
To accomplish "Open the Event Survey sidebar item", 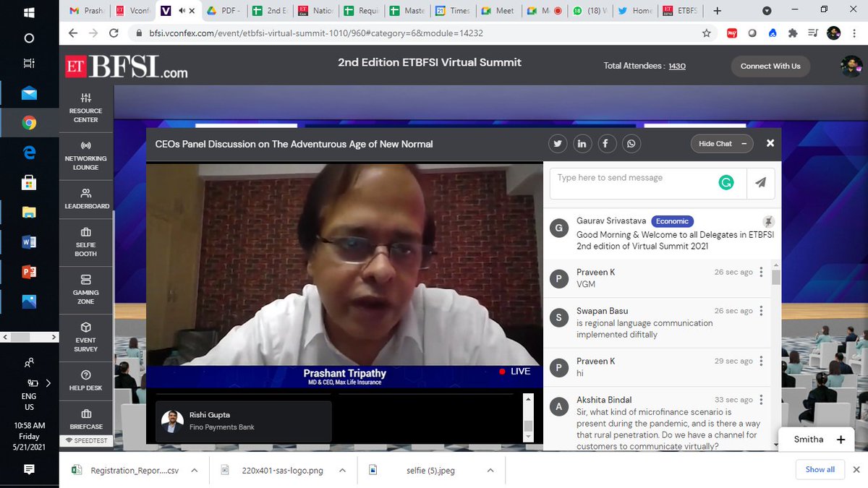I will (x=85, y=337).
